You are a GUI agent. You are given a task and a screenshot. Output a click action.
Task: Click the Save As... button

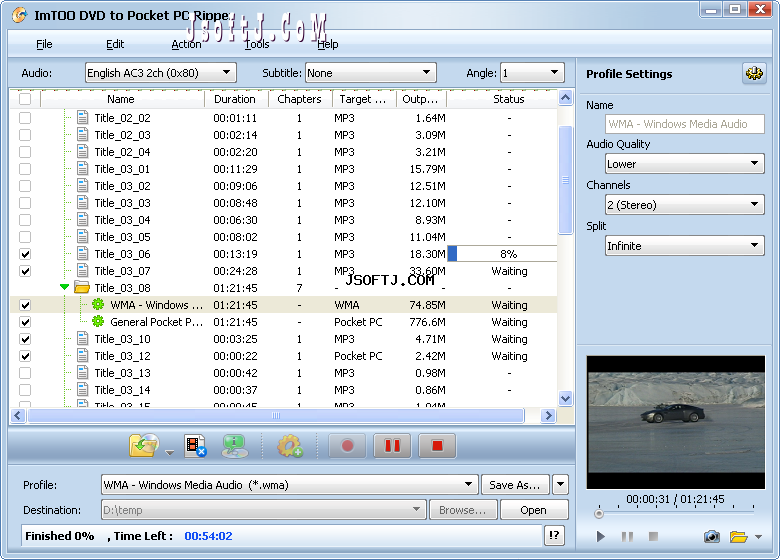tap(515, 484)
